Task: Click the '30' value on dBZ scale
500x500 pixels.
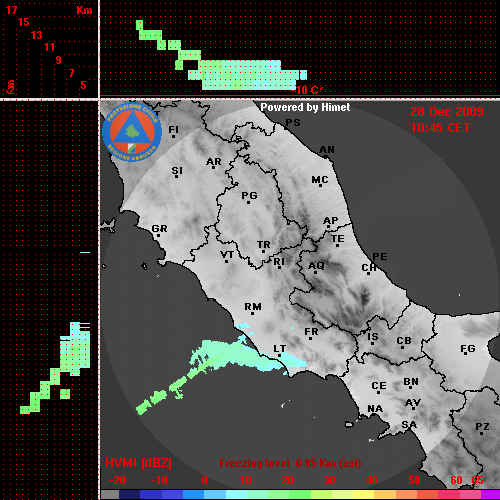Action: coord(330,480)
